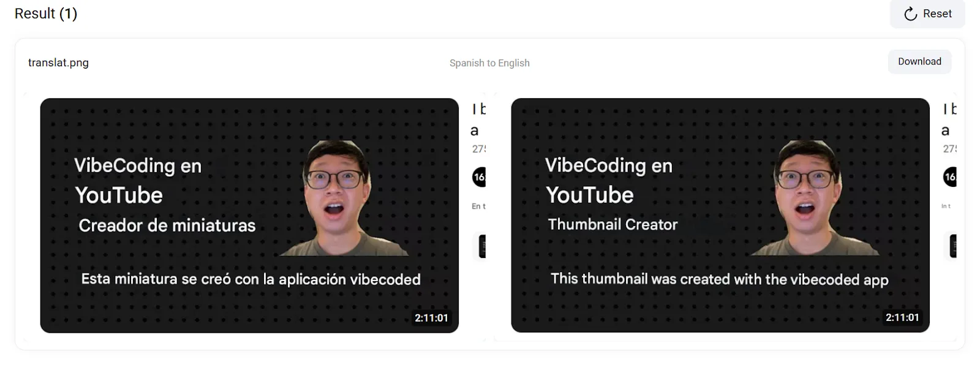Open the original Spanish thumbnail image
This screenshot has width=980, height=378.
point(249,215)
